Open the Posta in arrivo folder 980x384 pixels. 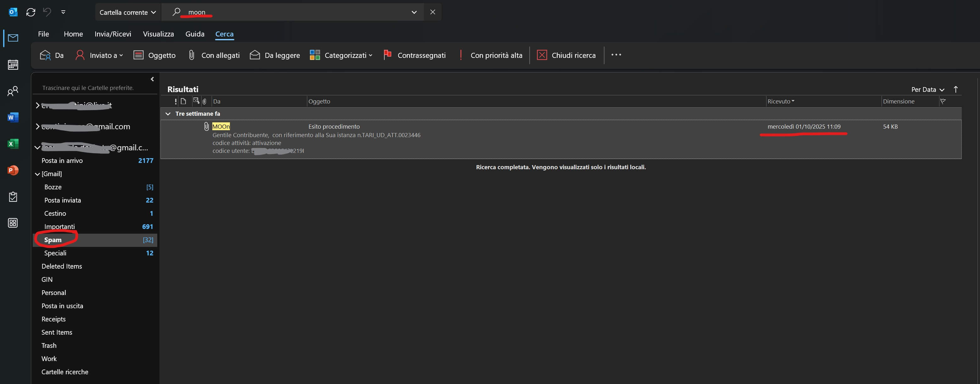[x=62, y=161]
